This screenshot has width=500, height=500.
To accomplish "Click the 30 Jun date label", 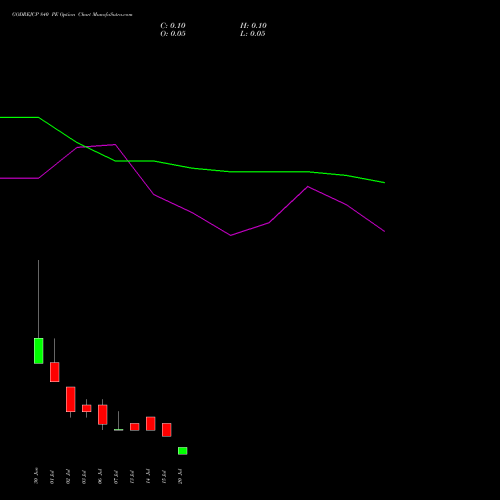I will click(x=36, y=476).
